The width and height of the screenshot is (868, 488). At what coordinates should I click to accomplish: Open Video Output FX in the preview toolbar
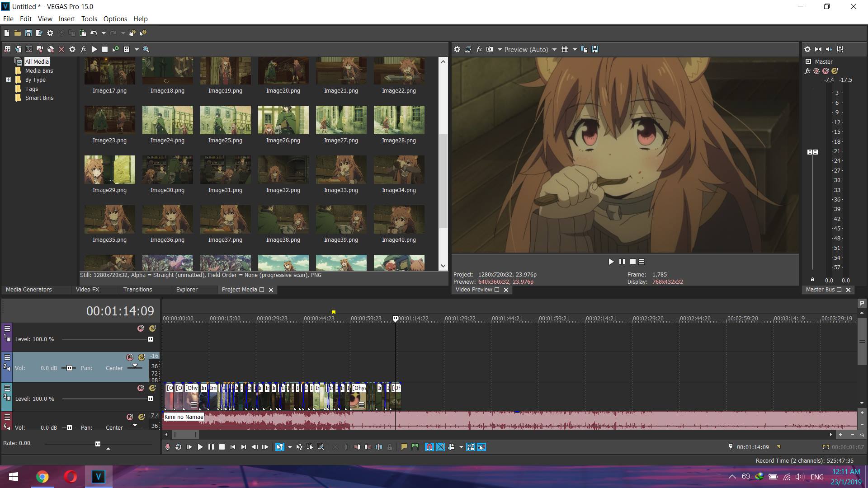point(479,49)
